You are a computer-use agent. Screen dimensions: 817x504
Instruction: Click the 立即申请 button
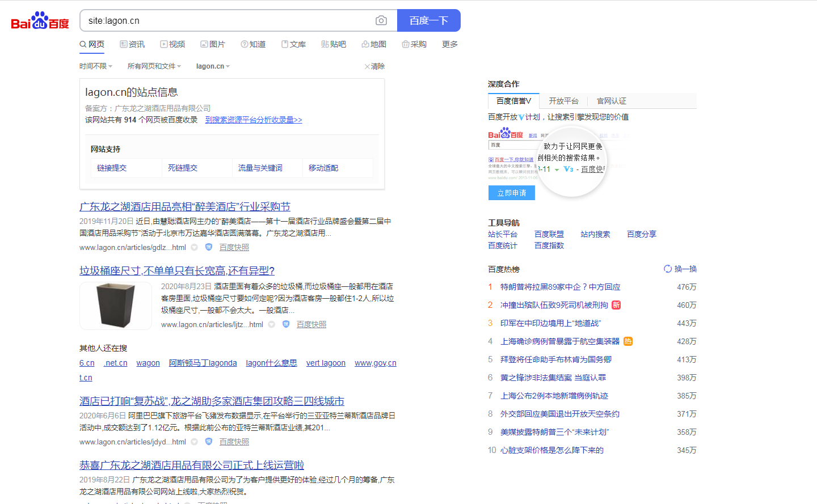click(512, 193)
